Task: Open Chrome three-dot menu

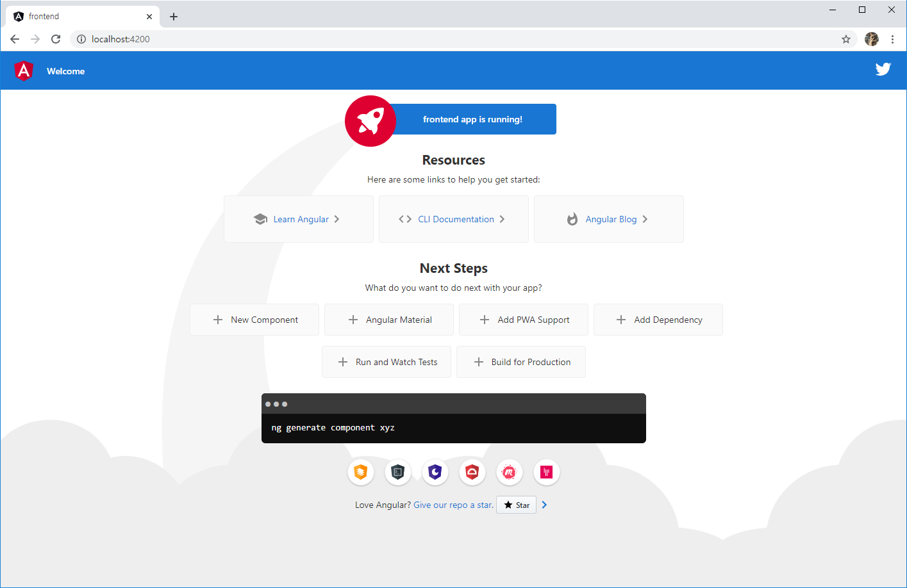Action: pos(892,39)
